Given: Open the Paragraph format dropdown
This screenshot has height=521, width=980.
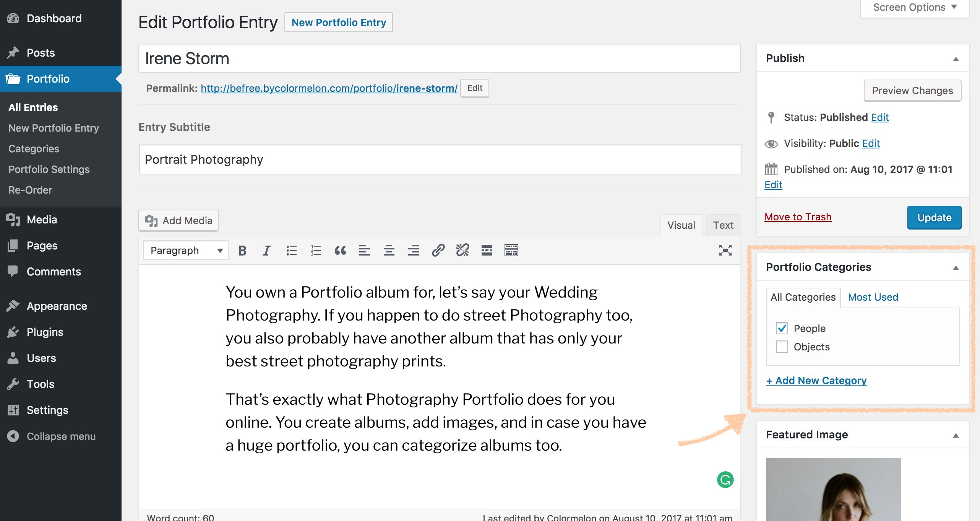Looking at the screenshot, I should pyautogui.click(x=186, y=251).
